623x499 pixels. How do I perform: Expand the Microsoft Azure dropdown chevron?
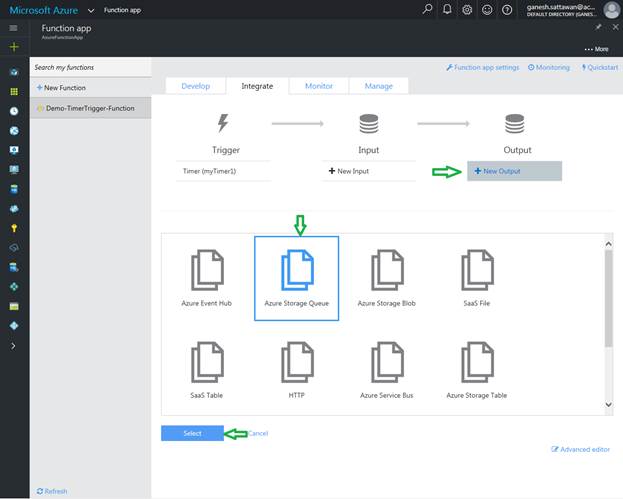[91, 10]
